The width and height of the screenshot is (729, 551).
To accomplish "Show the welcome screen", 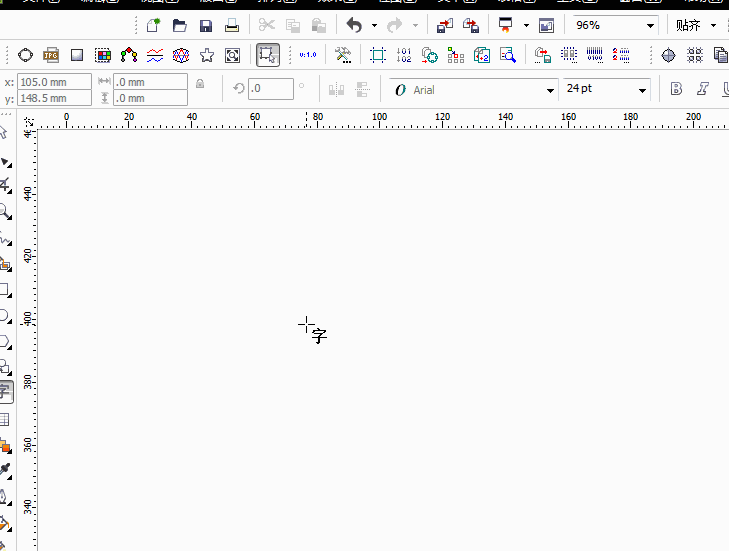I will [x=546, y=26].
